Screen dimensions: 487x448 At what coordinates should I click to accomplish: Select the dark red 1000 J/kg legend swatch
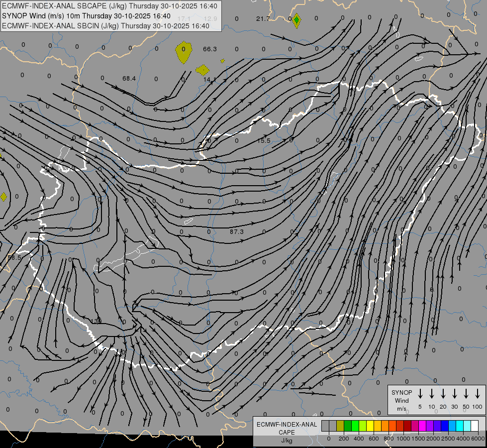click(x=407, y=426)
